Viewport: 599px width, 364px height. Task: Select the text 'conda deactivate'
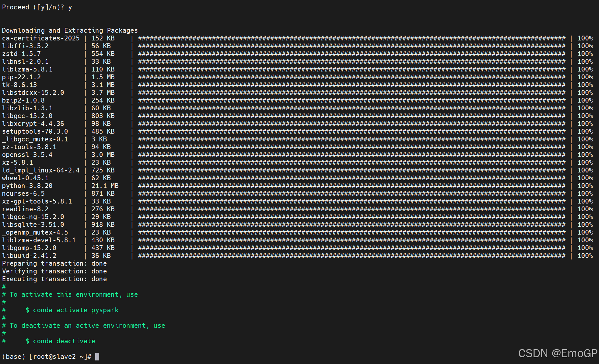point(64,341)
